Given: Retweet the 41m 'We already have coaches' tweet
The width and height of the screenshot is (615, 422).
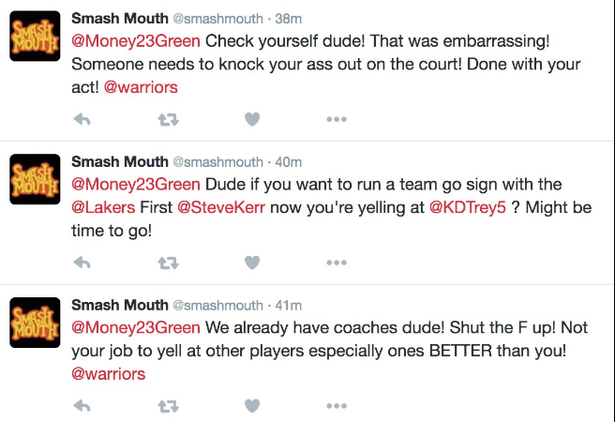Looking at the screenshot, I should 169,406.
